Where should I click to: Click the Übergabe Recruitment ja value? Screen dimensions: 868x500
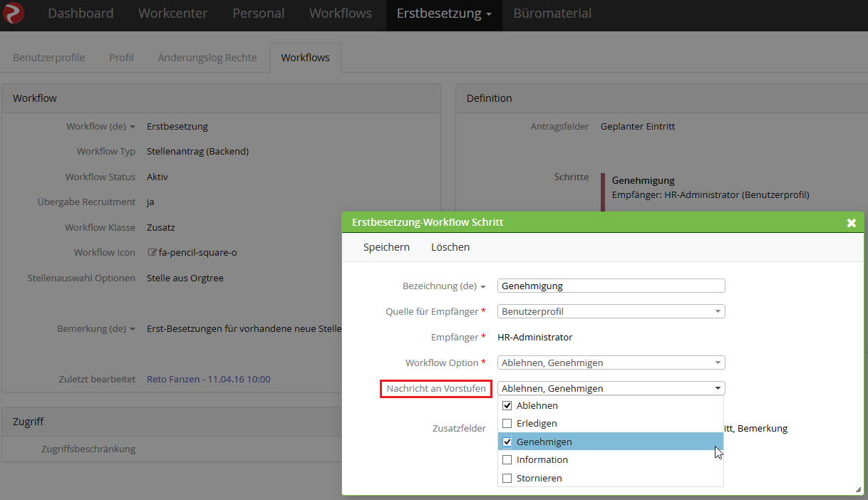[150, 202]
